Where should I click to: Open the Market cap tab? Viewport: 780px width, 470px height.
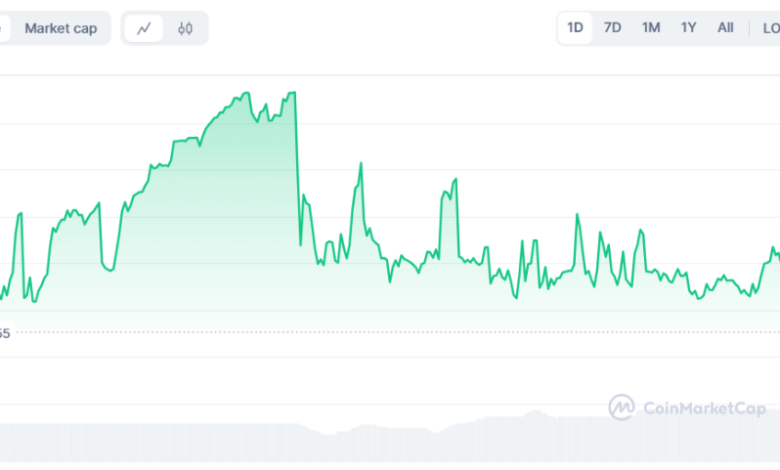coord(61,28)
